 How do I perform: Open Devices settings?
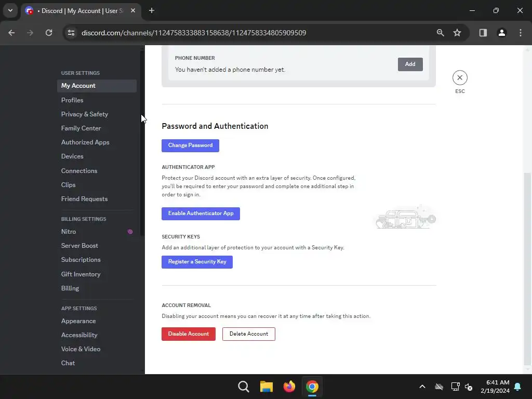point(97,156)
